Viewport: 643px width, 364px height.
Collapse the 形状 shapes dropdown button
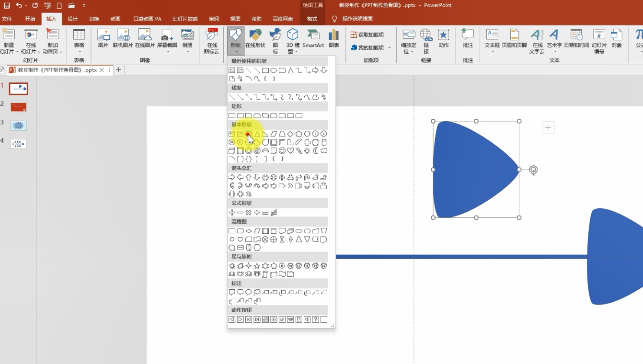(x=235, y=41)
